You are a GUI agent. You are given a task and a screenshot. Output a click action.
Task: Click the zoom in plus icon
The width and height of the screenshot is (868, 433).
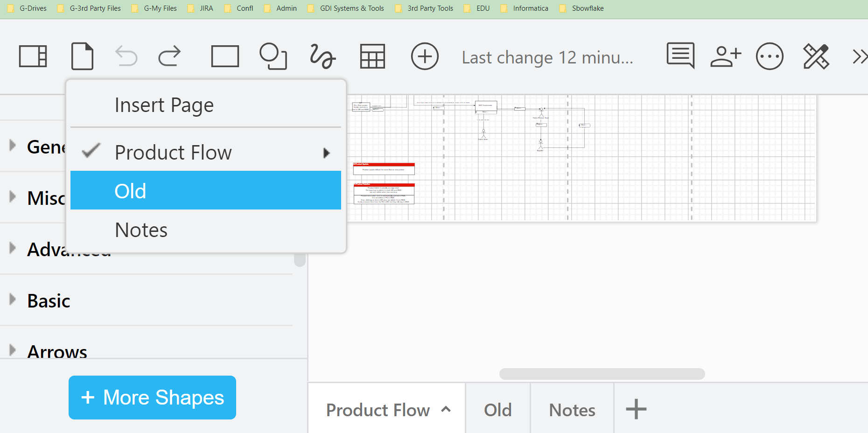pyautogui.click(x=425, y=56)
